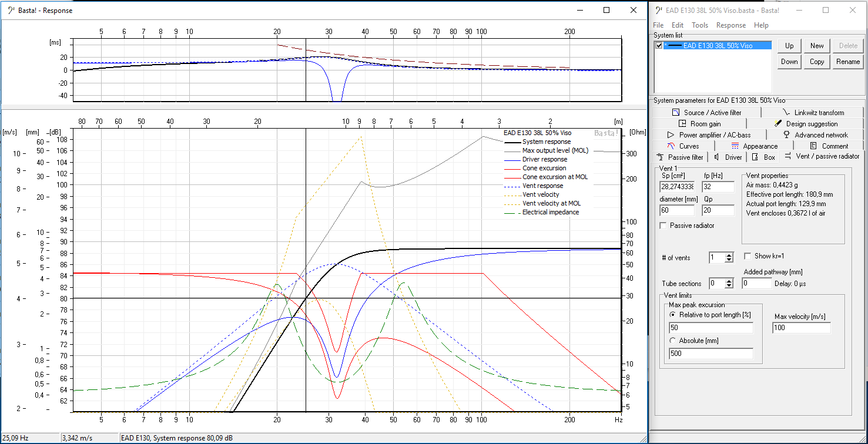Click the Design suggestion wand icon
The width and height of the screenshot is (868, 444).
[778, 123]
